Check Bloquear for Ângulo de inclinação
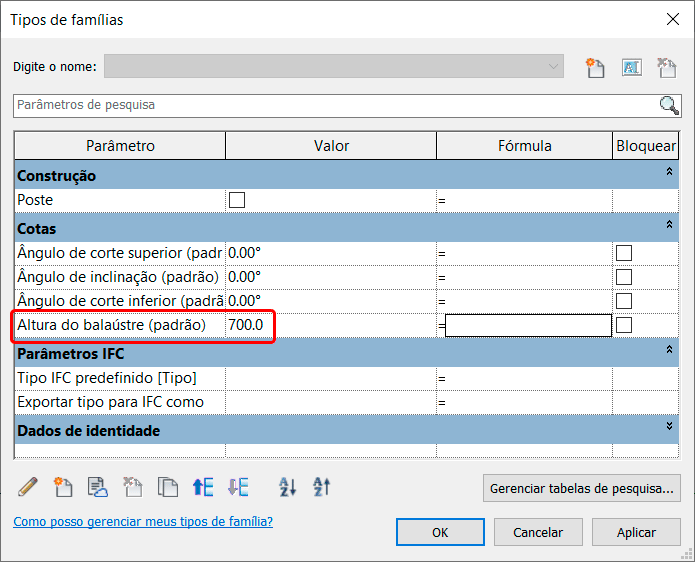The width and height of the screenshot is (695, 562). pyautogui.click(x=624, y=277)
